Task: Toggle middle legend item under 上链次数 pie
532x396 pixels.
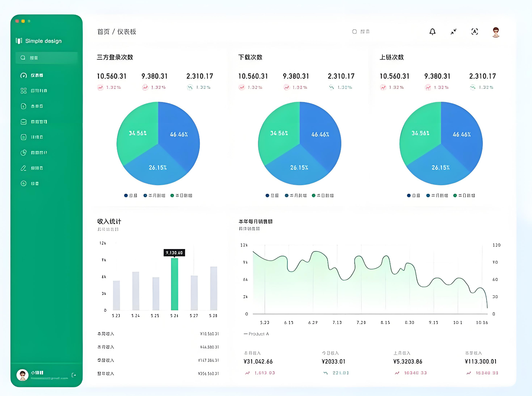Action: tap(437, 195)
